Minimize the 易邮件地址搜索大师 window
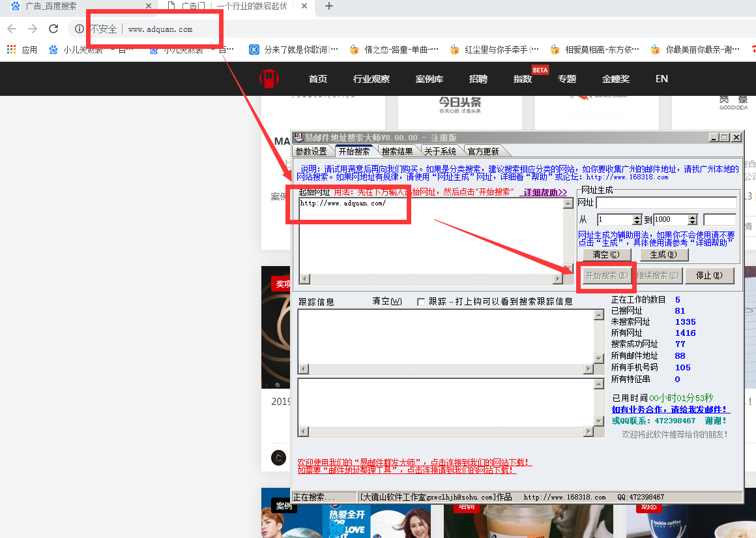 click(714, 138)
